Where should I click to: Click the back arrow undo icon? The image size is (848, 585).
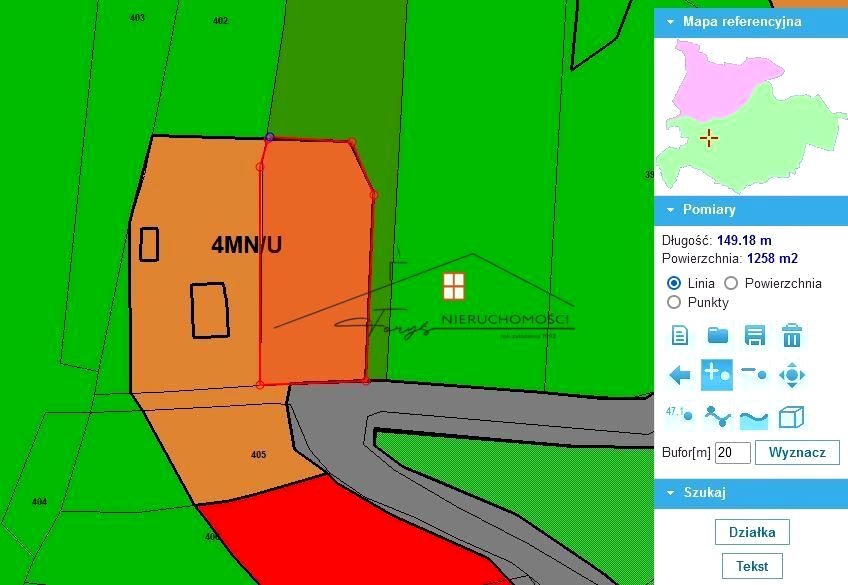[x=680, y=376]
